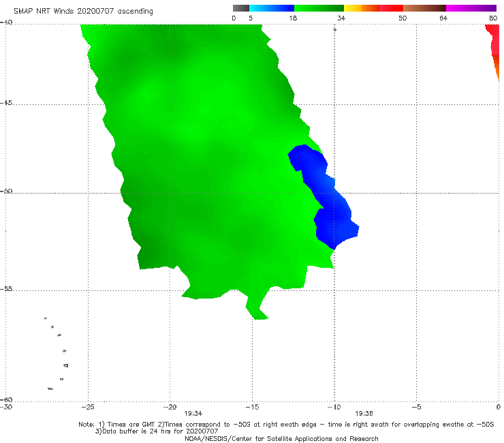Click the longitude label '-25'
This screenshot has height=443, width=504.
(x=88, y=407)
